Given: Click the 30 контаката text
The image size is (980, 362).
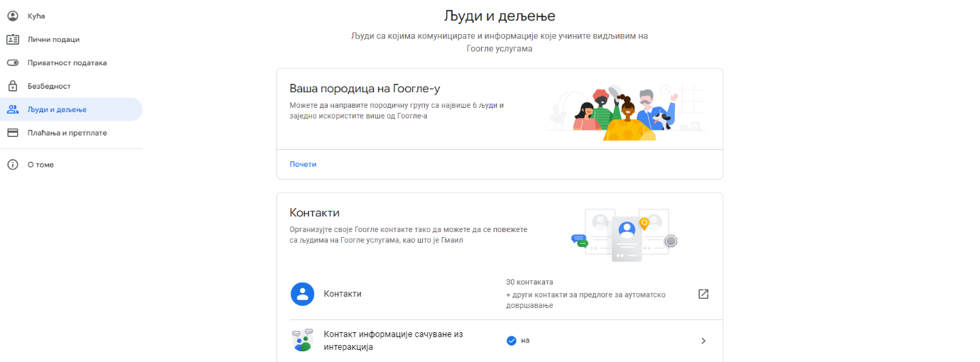Looking at the screenshot, I should pos(529,282).
